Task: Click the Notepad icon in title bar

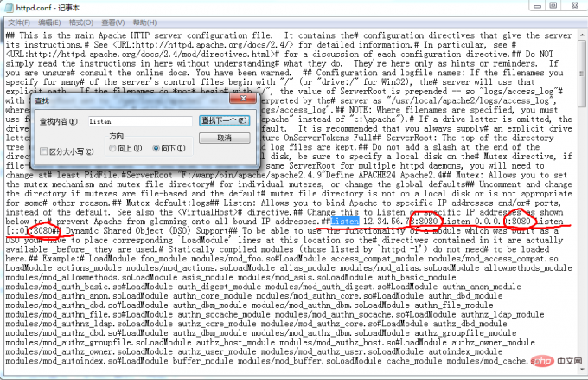Action: (x=9, y=8)
